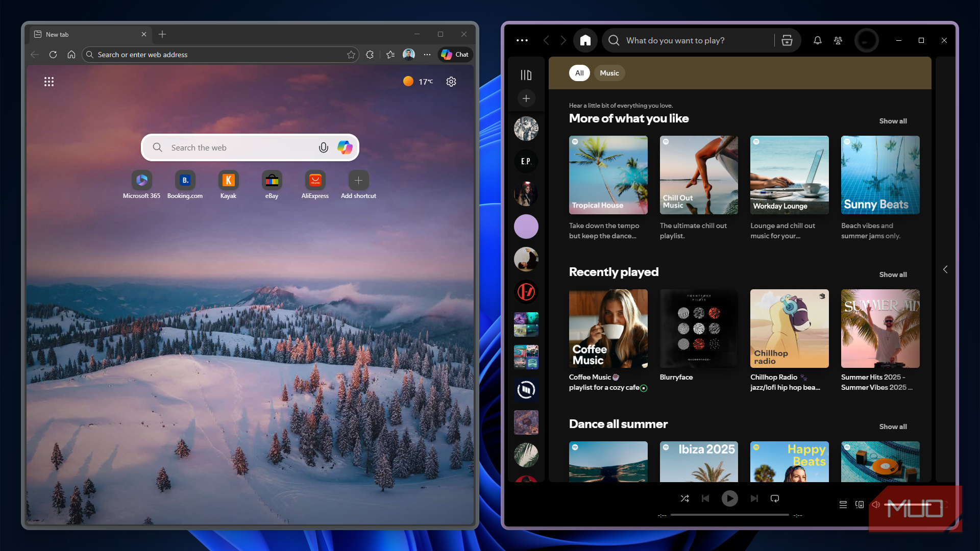The height and width of the screenshot is (551, 980).
Task: Open the Spotify user profile menu
Action: [867, 40]
